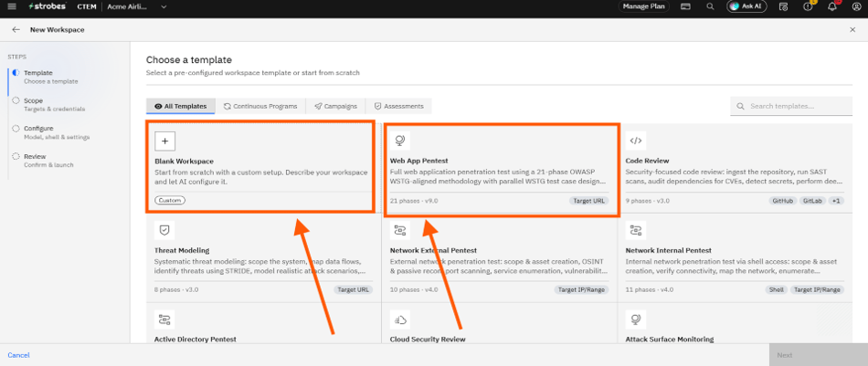
Task: Open the user profile avatar
Action: [x=856, y=6]
